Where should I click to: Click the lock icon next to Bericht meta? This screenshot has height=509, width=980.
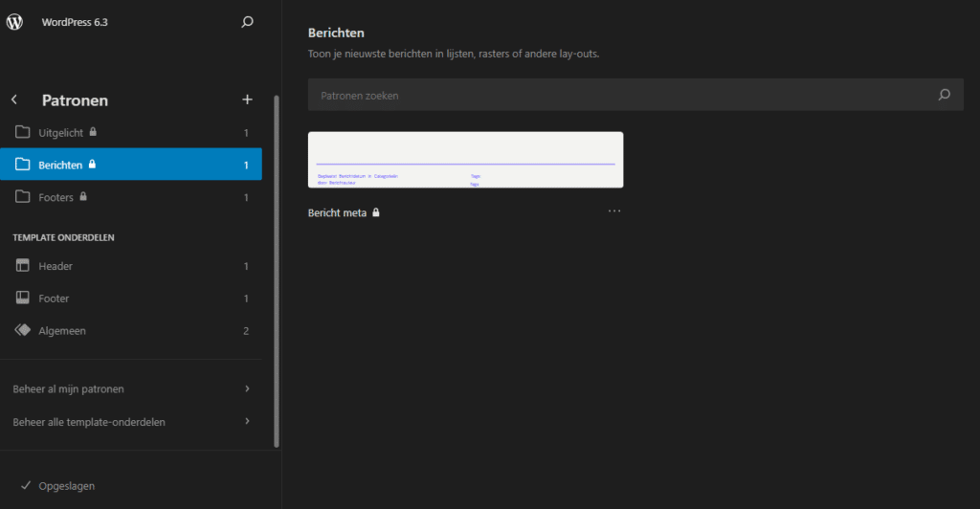tap(375, 212)
